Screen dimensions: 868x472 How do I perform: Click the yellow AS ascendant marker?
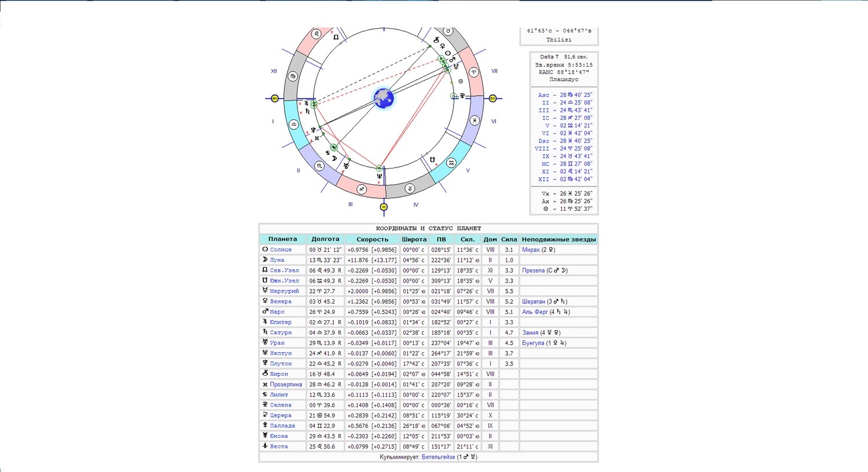[x=275, y=98]
